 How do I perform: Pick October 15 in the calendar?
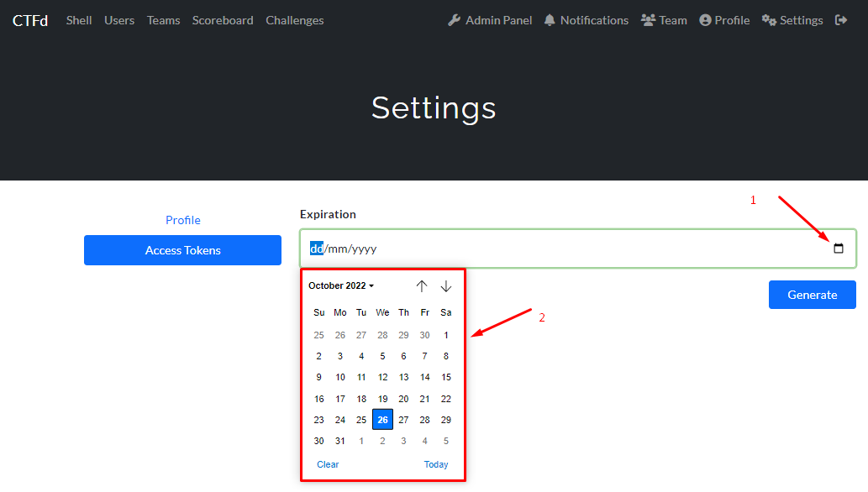[x=446, y=378]
